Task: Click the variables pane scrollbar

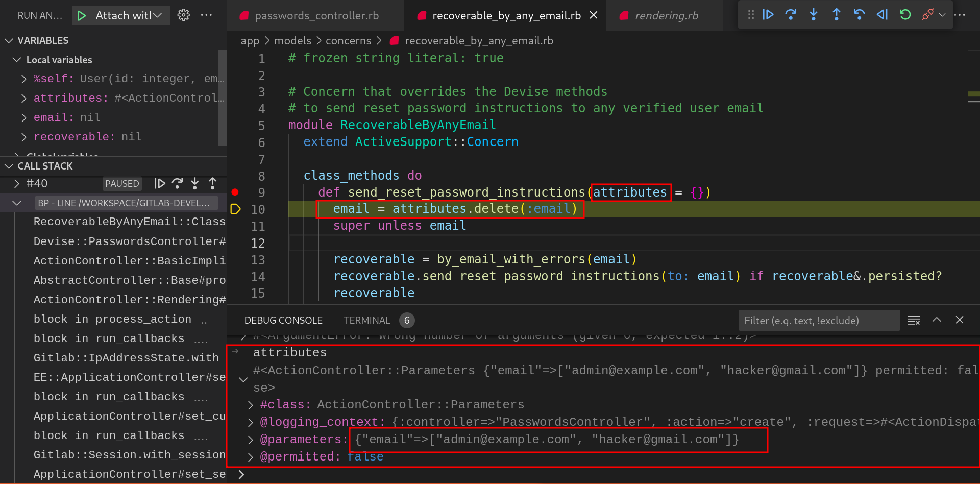Action: pyautogui.click(x=222, y=98)
